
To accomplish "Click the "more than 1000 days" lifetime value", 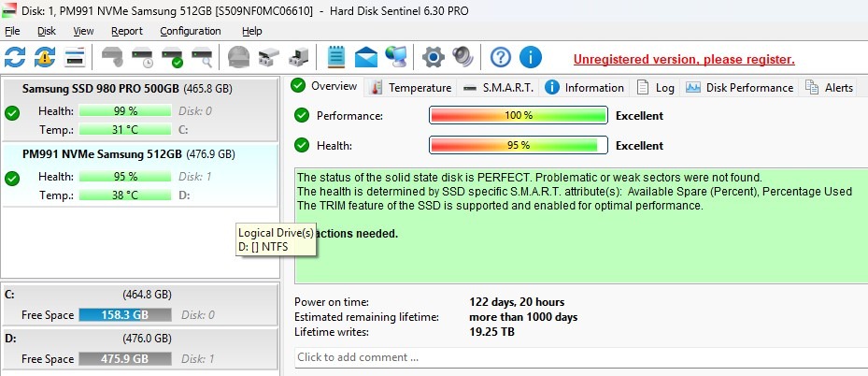I will tap(523, 317).
